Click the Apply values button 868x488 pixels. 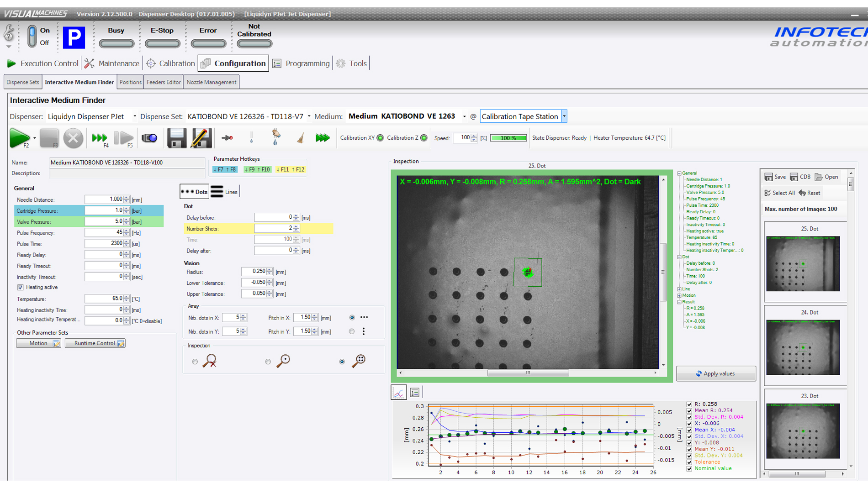pyautogui.click(x=716, y=373)
